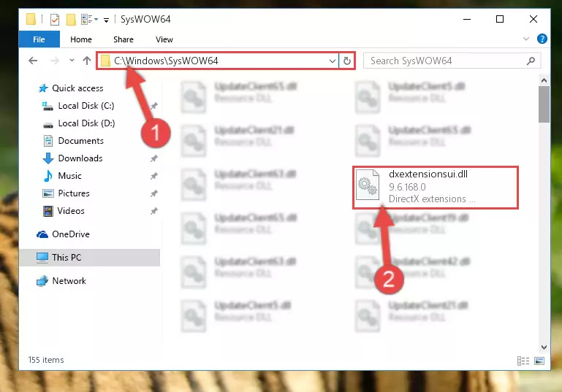Viewport: 562px width, 392px height.
Task: Click the address bar path C:\Windows\SysWOW64
Action: [166, 61]
